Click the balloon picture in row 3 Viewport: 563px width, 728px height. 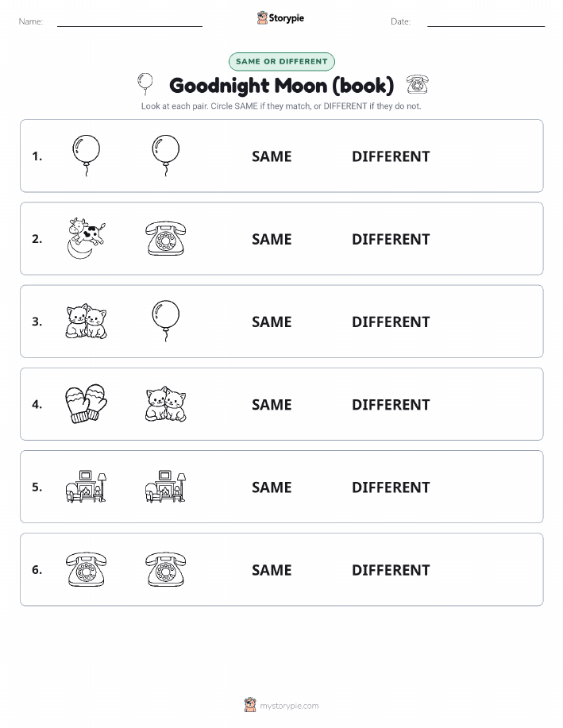tap(166, 321)
